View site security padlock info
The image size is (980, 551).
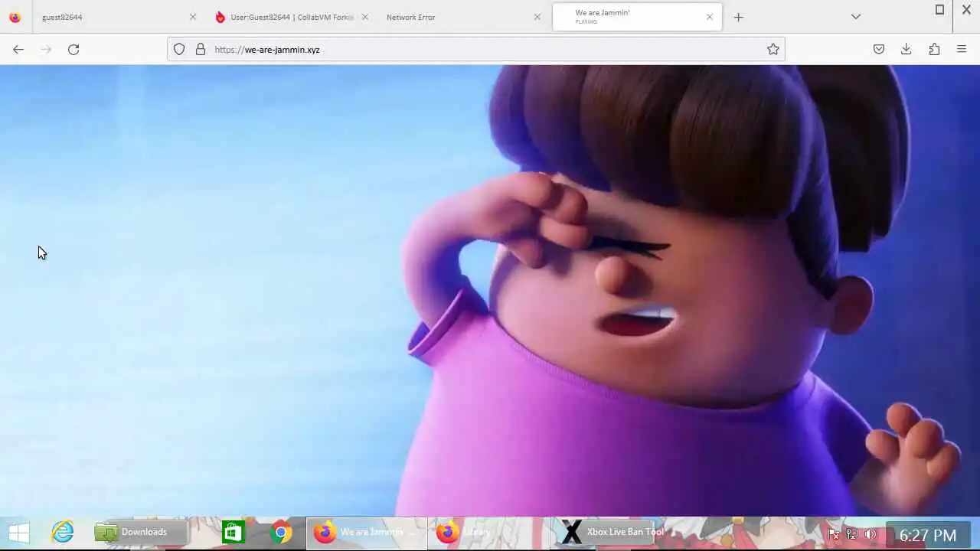coord(201,49)
